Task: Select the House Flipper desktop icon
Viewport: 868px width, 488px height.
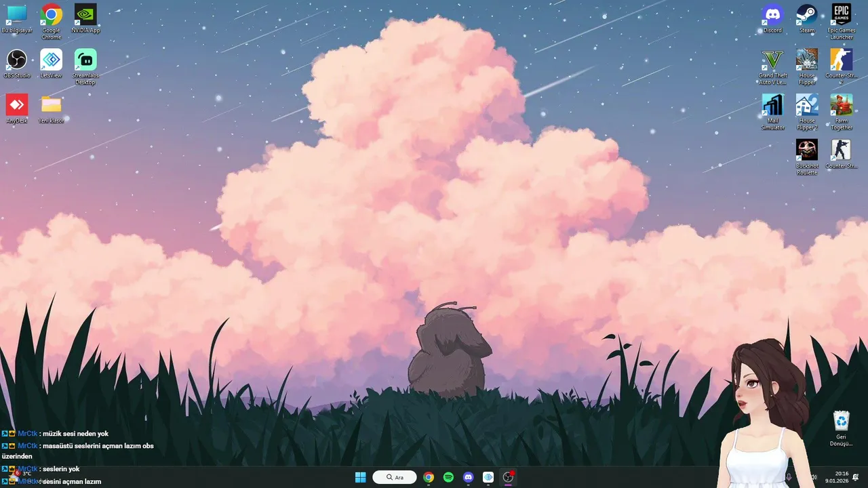Action: point(807,66)
